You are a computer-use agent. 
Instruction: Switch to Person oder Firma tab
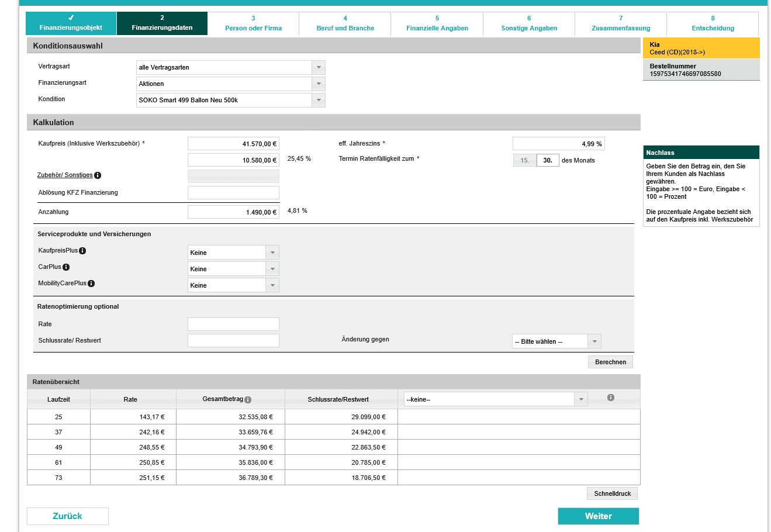[x=253, y=23]
